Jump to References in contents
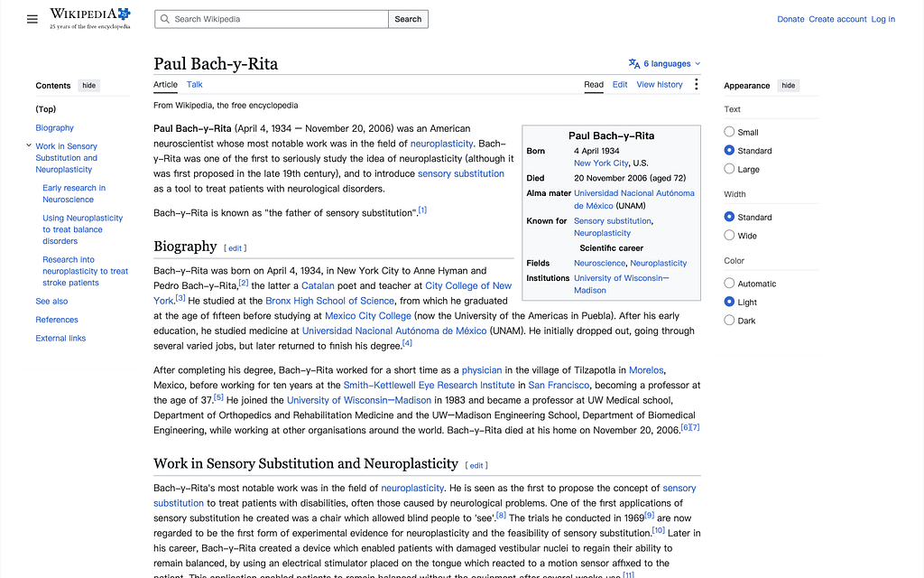 coord(57,319)
